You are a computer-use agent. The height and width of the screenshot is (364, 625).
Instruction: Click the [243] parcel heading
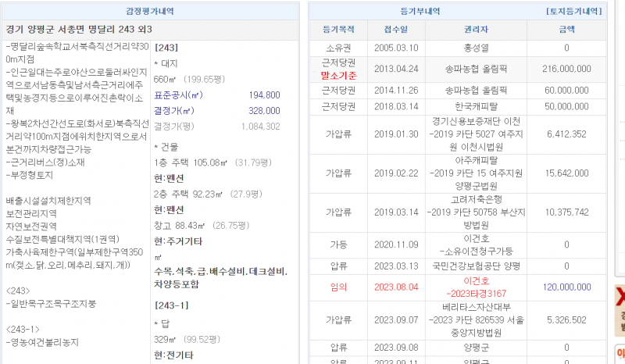(168, 47)
